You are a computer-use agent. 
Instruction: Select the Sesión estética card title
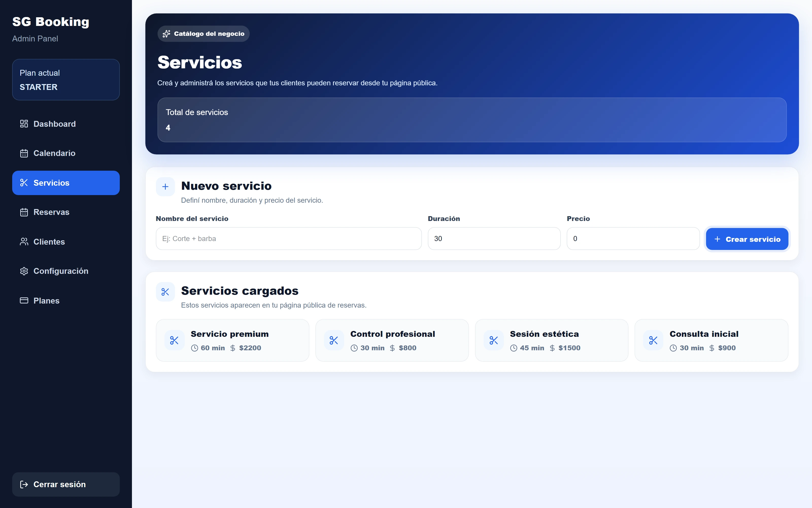tap(544, 334)
